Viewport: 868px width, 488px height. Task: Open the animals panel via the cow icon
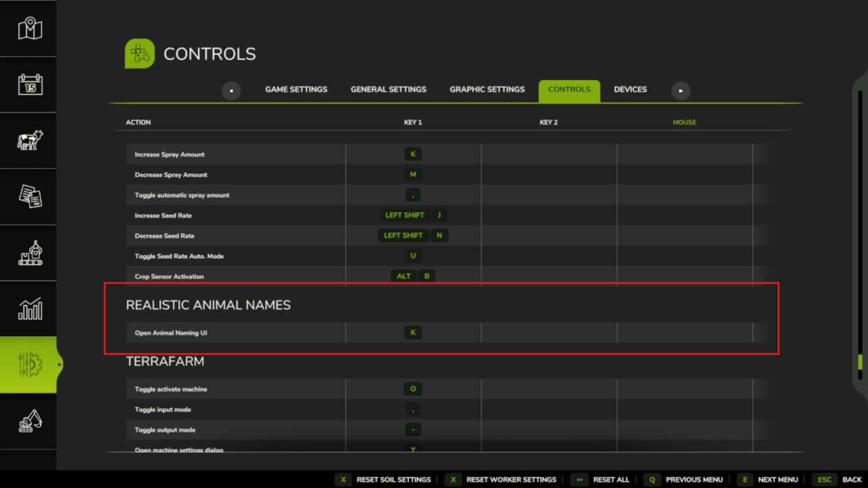(28, 141)
